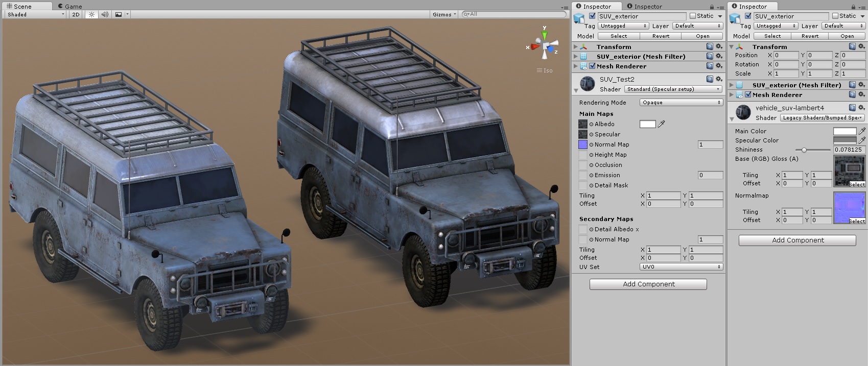
Task: Disable Mesh Renderer checkbox in right inspector
Action: [x=748, y=95]
